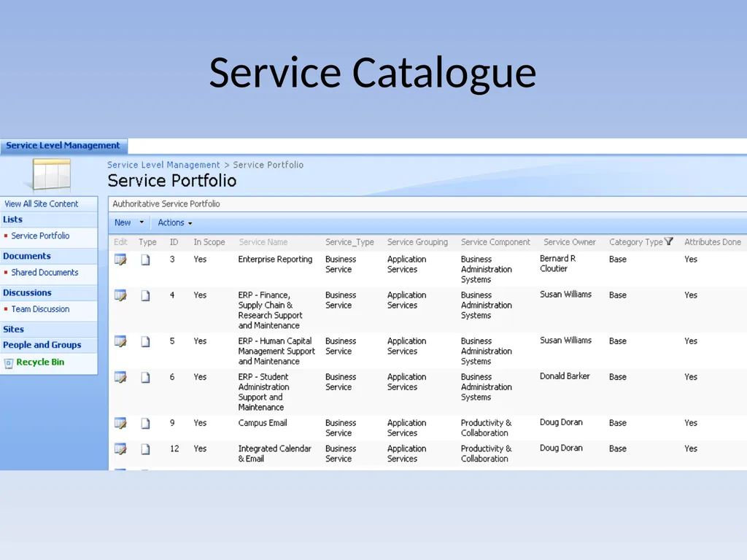Image resolution: width=747 pixels, height=560 pixels.
Task: Sort by the Service_Type column header
Action: (x=349, y=242)
